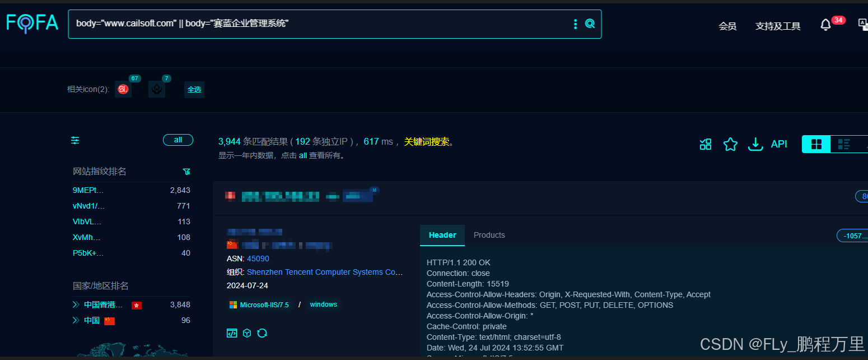Click the refresh icon under the result
The width and height of the screenshot is (868, 360).
262,333
